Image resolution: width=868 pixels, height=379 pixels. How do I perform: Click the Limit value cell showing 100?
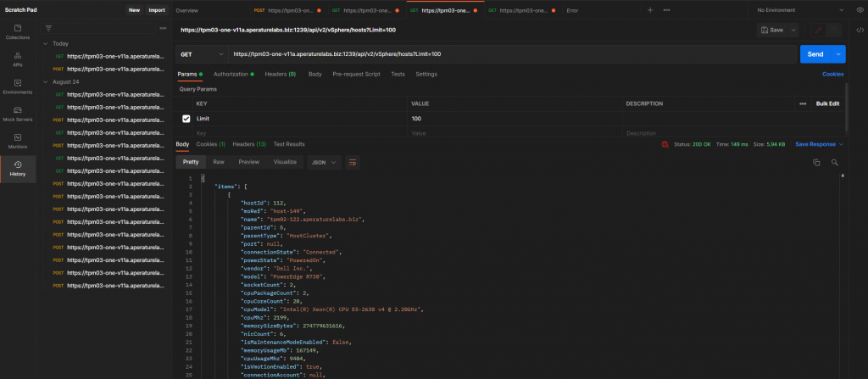pos(516,119)
